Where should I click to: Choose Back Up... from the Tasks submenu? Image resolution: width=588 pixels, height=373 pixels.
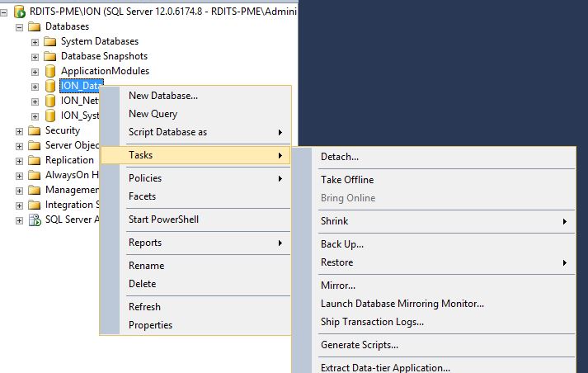tap(341, 244)
